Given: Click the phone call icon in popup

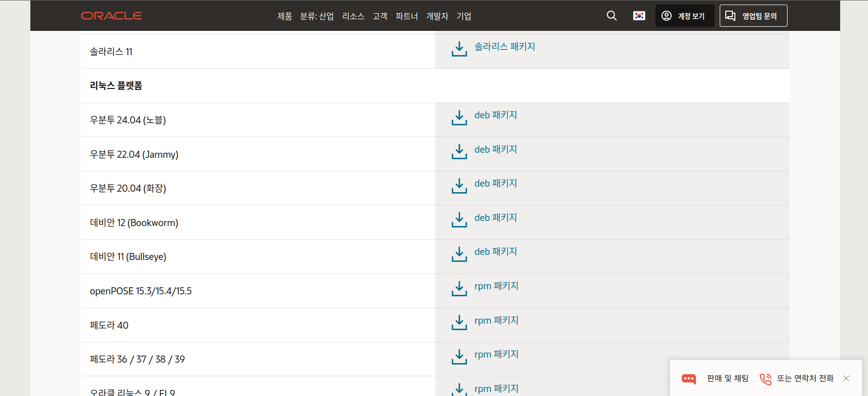Looking at the screenshot, I should 765,378.
